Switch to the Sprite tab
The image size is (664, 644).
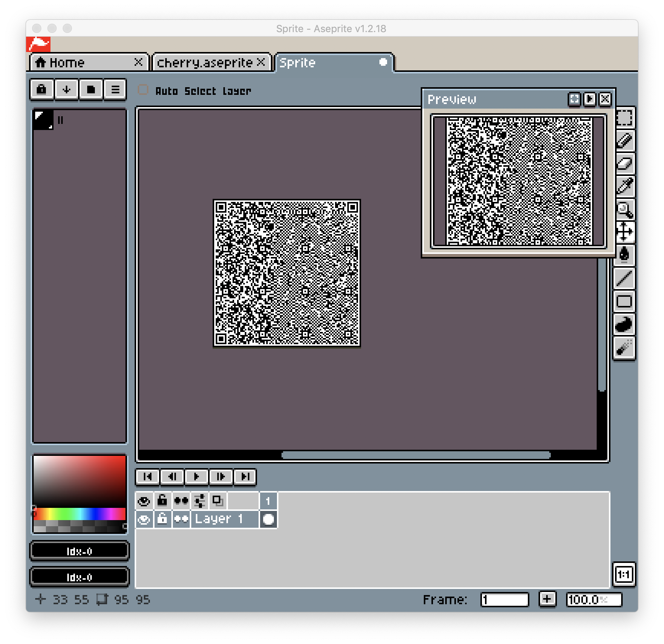(x=334, y=62)
